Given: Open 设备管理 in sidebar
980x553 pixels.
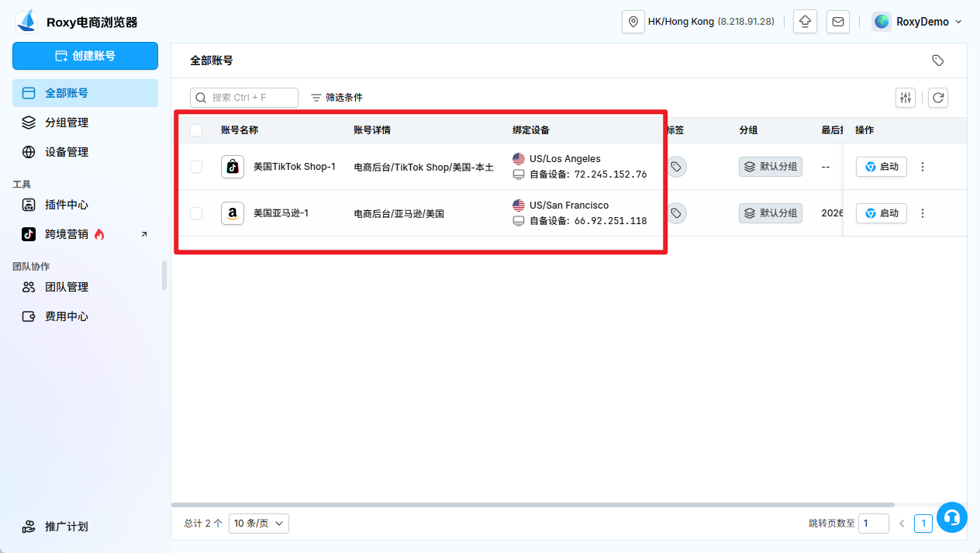Looking at the screenshot, I should click(x=85, y=152).
